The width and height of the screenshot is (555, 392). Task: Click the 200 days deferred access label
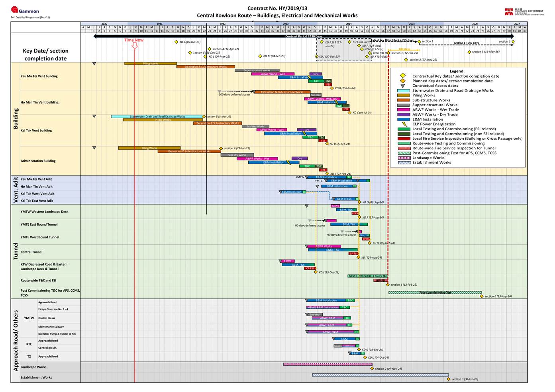point(234,95)
